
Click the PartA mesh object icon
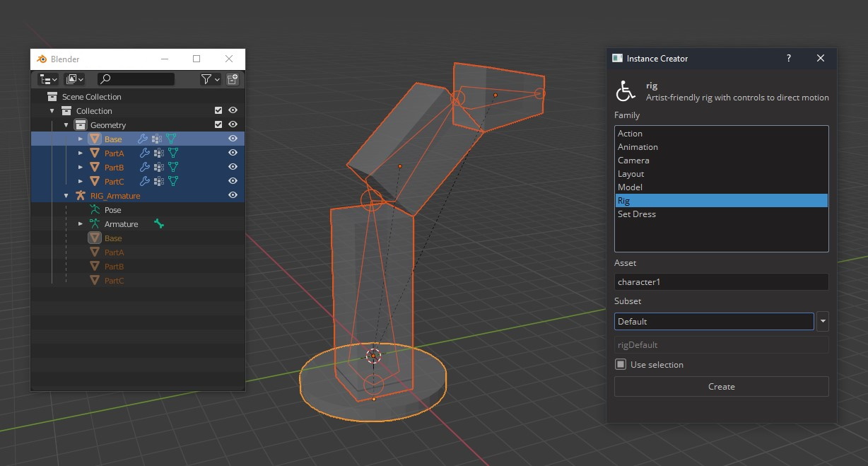click(x=95, y=153)
